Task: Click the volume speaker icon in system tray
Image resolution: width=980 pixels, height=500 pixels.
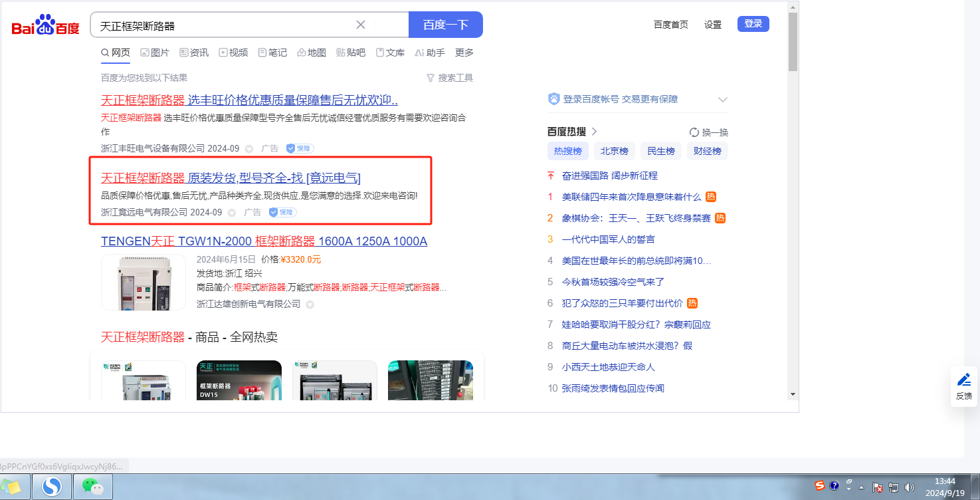Action: click(x=909, y=487)
